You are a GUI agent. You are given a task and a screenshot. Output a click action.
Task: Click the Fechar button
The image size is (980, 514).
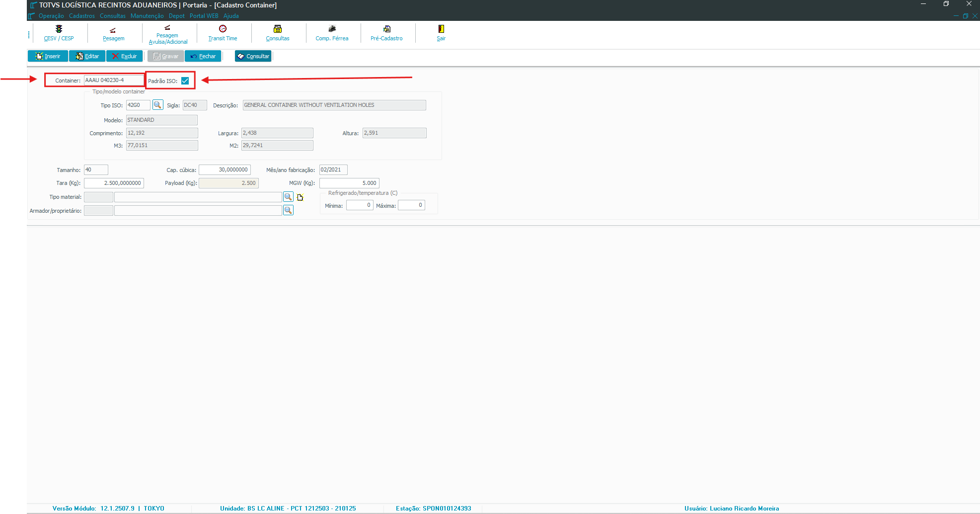coord(203,56)
